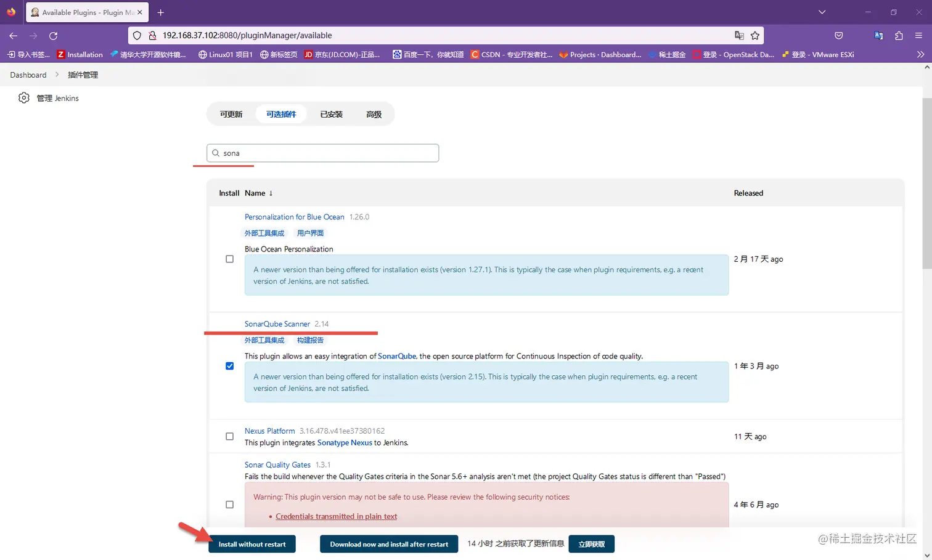Switch to the 可更新 tab

(x=231, y=114)
